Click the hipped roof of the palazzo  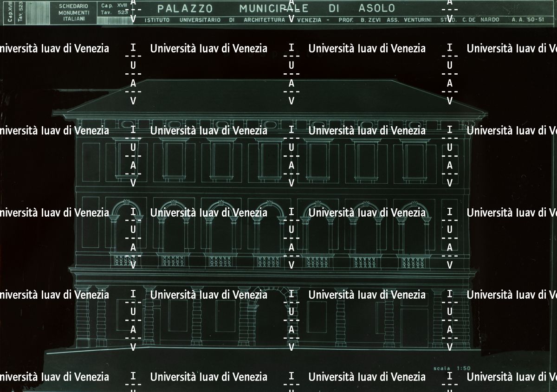(x=269, y=95)
